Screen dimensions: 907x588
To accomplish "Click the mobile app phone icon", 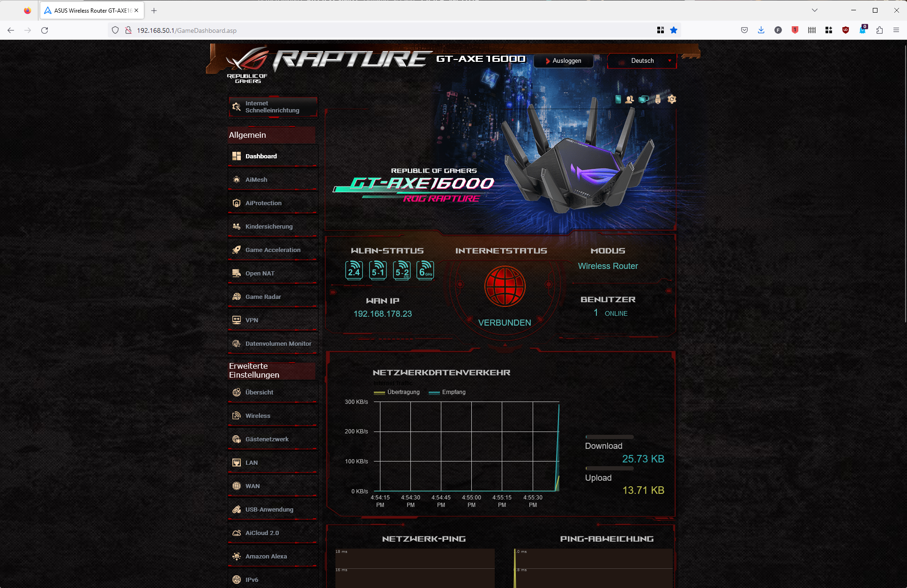I will pos(618,99).
